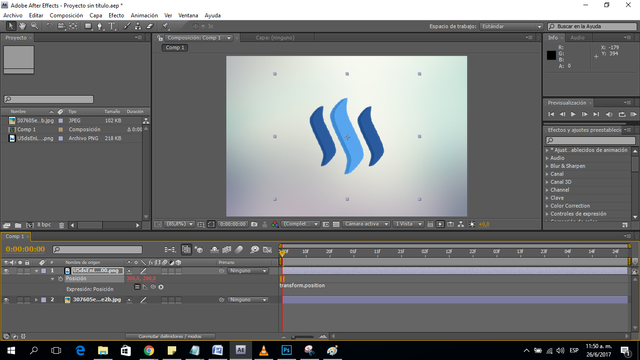This screenshot has width=640, height=360.
Task: Open the Capa menu
Action: (96, 16)
